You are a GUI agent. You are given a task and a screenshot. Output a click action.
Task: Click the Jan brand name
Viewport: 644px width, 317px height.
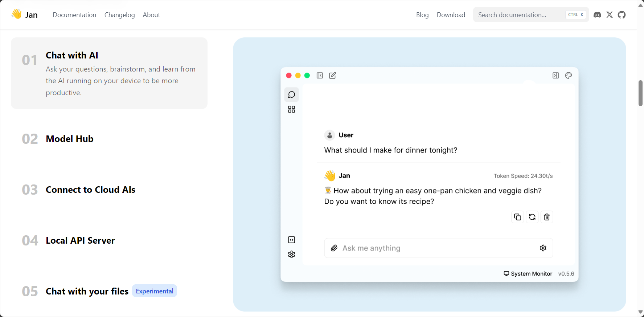(32, 15)
